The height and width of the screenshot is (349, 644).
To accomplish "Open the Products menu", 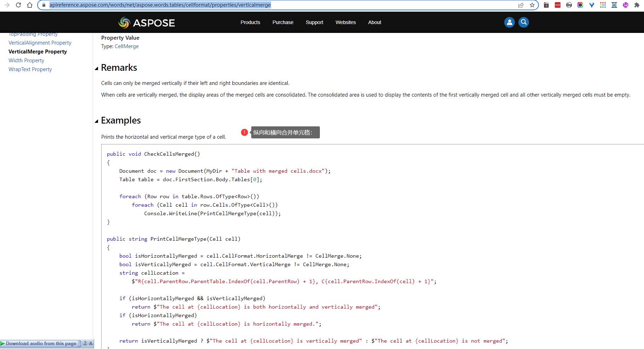I will click(x=250, y=22).
